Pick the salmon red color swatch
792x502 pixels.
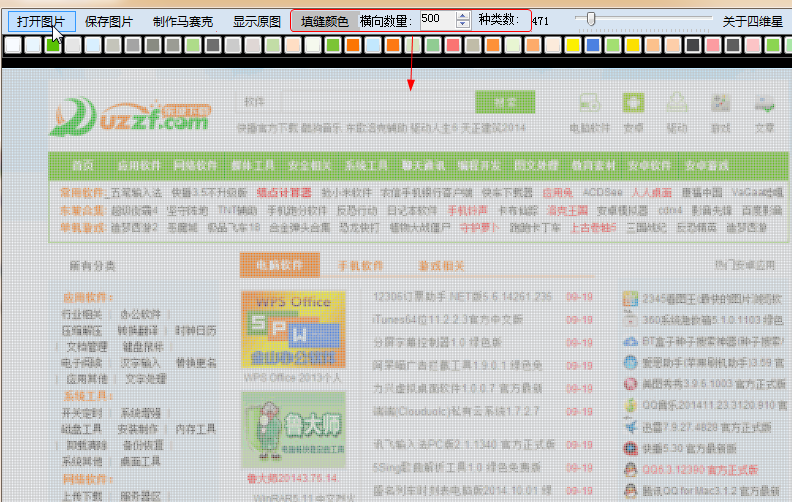point(453,45)
